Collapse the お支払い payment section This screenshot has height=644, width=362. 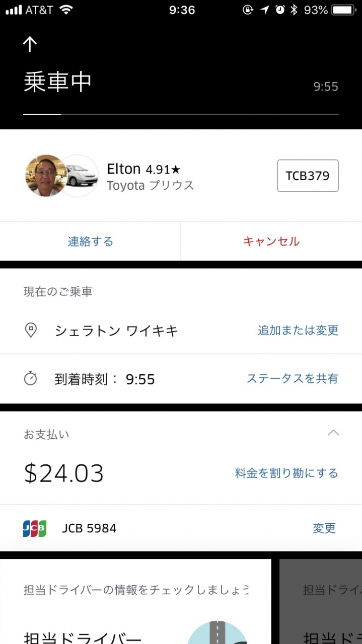coord(333,433)
